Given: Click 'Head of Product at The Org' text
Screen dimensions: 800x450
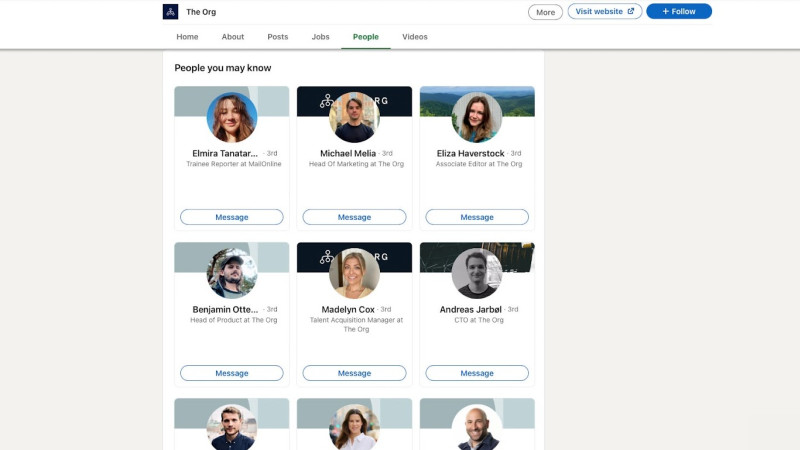Looking at the screenshot, I should coord(234,320).
